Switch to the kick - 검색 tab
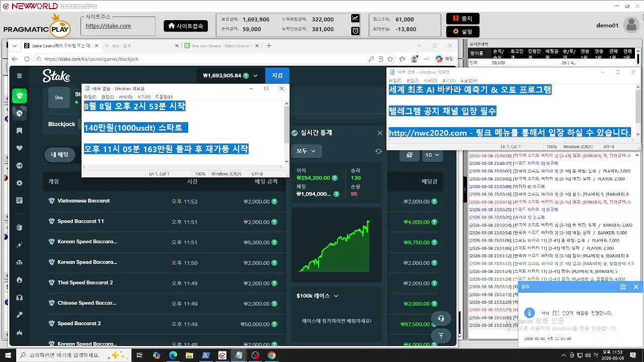The height and width of the screenshot is (362, 644). click(141, 45)
